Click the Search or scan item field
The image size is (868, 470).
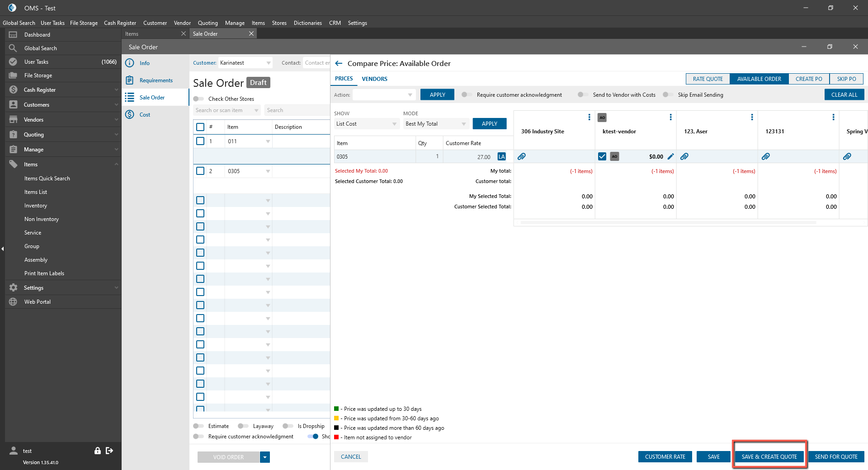[227, 111]
